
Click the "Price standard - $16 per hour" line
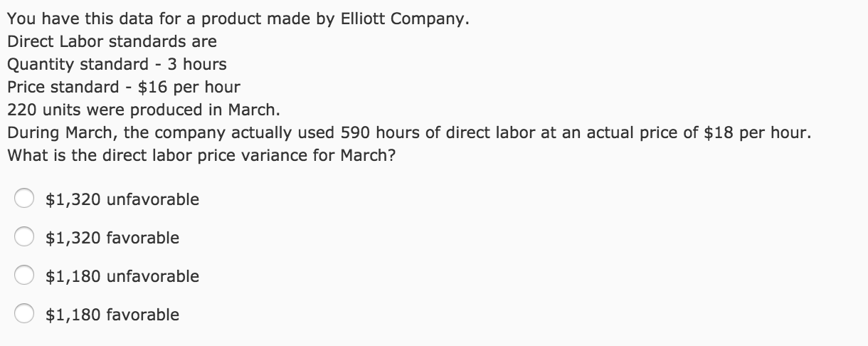124,87
